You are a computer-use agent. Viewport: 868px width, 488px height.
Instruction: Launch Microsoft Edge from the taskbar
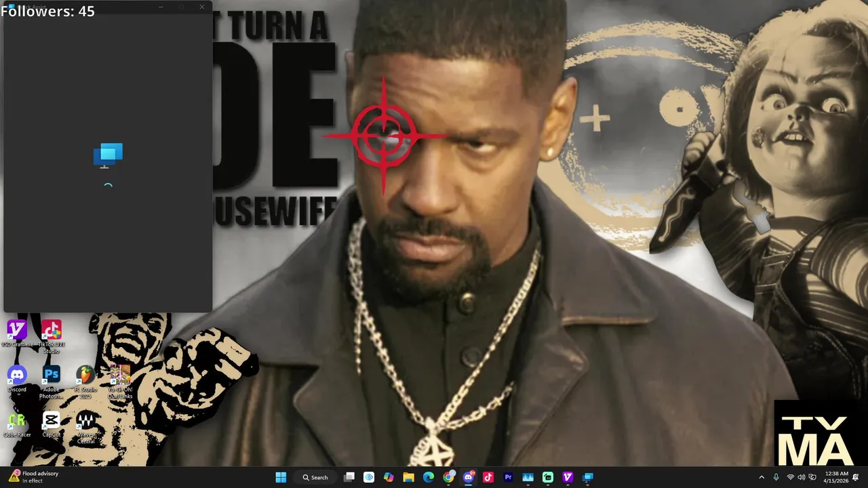click(x=429, y=477)
